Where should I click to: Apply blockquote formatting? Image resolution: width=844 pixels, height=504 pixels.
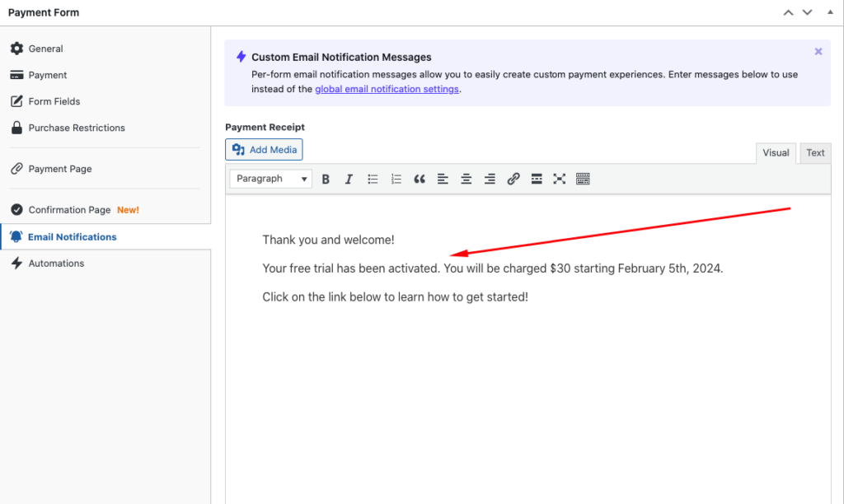[420, 179]
